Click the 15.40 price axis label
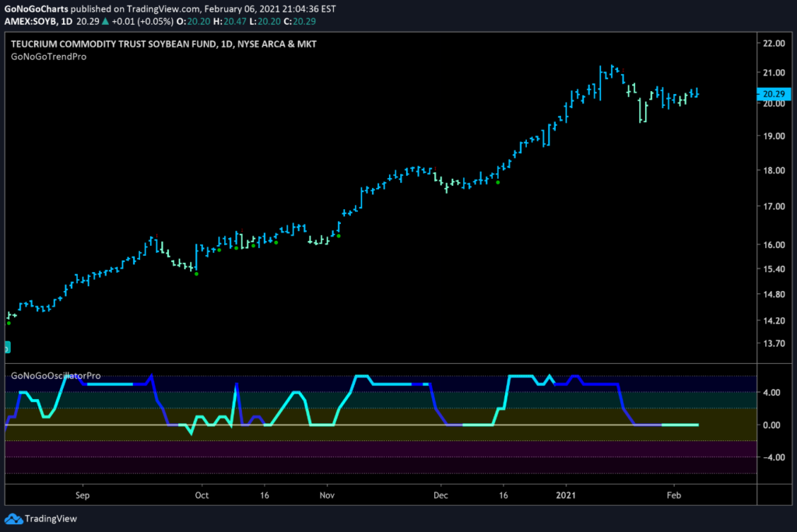The height and width of the screenshot is (532, 797). tap(774, 269)
